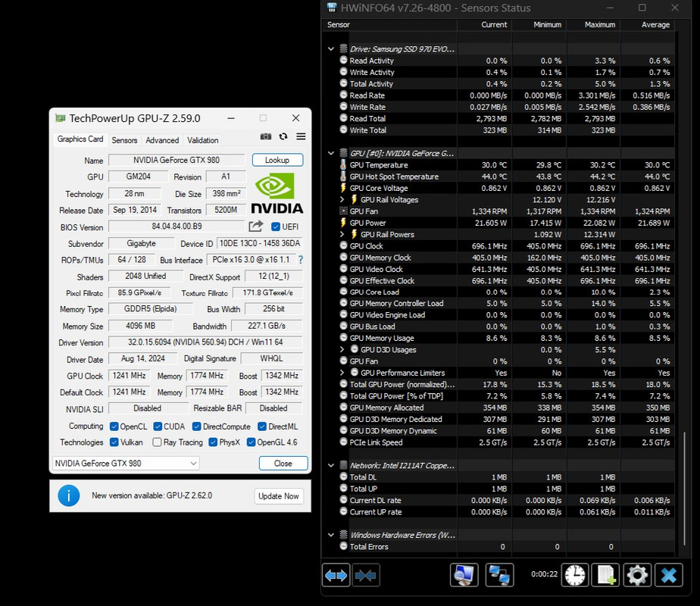Expand GPU Rail Powers

(x=342, y=234)
